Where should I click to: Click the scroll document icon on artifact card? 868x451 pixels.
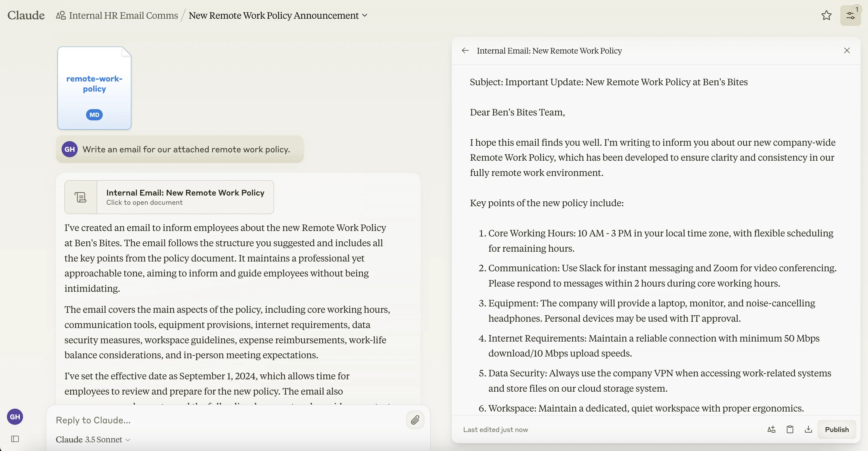[81, 197]
